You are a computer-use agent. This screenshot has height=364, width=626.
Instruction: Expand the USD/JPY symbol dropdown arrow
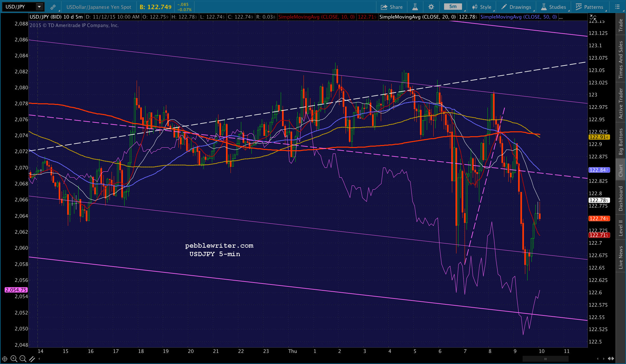click(39, 7)
